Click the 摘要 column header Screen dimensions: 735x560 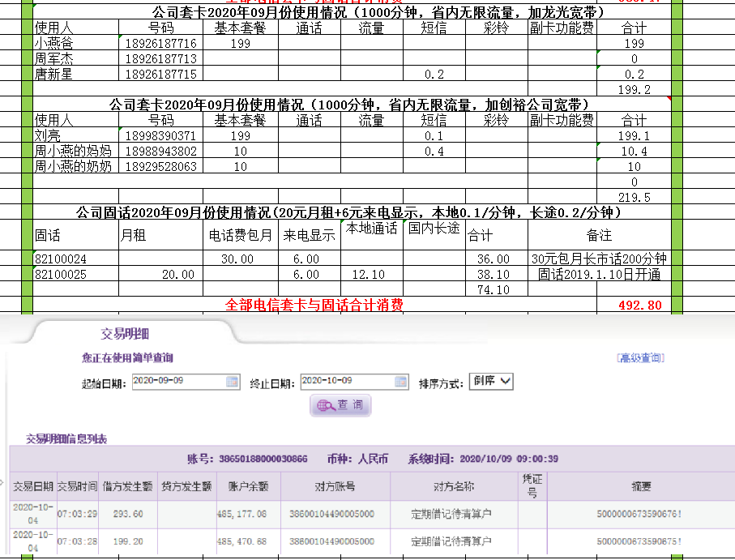point(642,486)
